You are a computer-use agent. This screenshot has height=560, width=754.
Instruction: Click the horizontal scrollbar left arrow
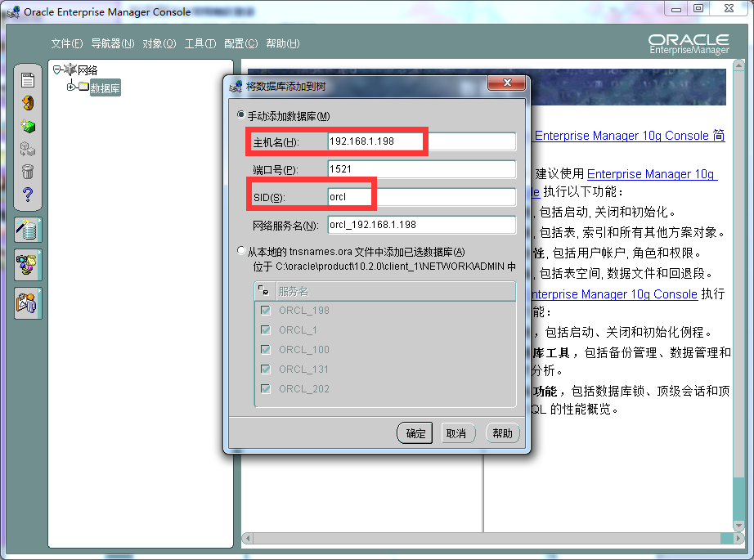[248, 539]
